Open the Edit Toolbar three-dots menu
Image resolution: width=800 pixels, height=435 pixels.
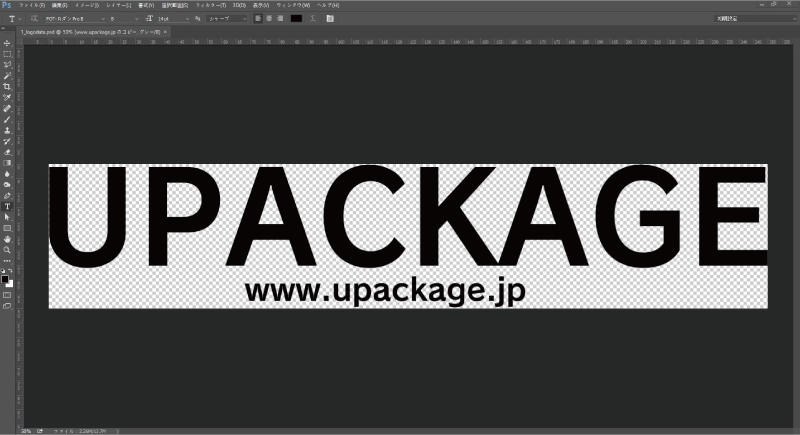click(7, 261)
